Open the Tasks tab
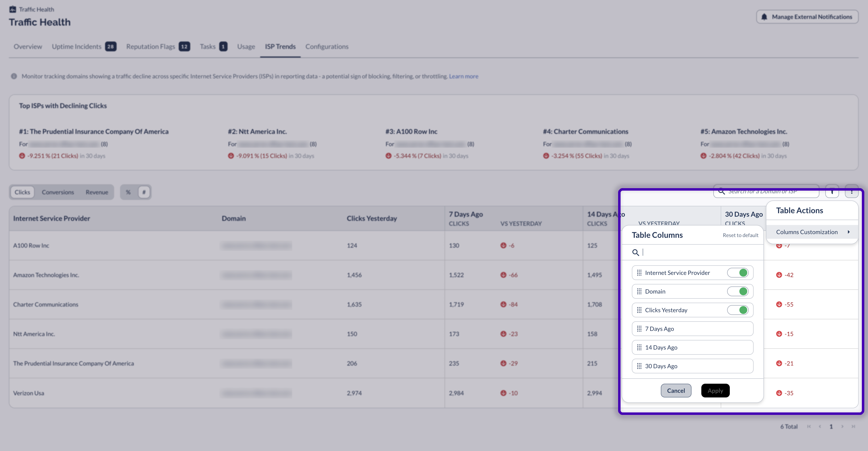Viewport: 868px width, 451px height. pos(214,46)
